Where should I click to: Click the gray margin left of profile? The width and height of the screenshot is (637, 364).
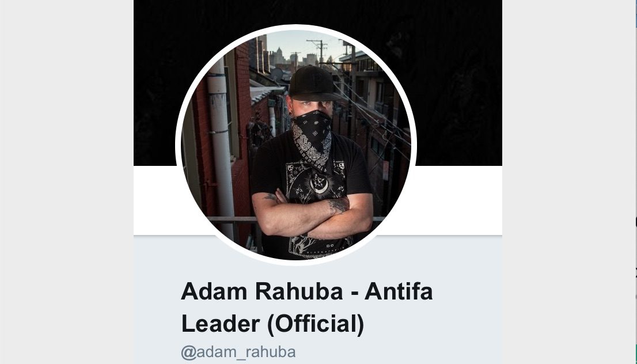pos(67,182)
